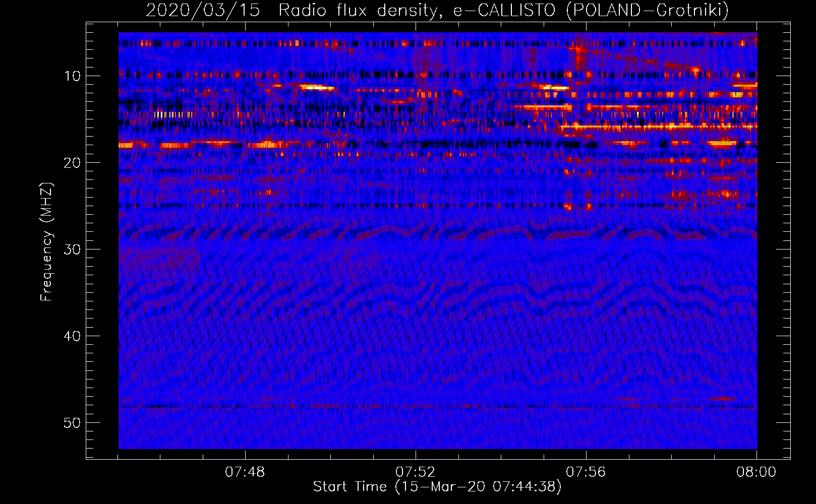Click the 'Frequency (MHZ)' y-axis label

[46, 242]
